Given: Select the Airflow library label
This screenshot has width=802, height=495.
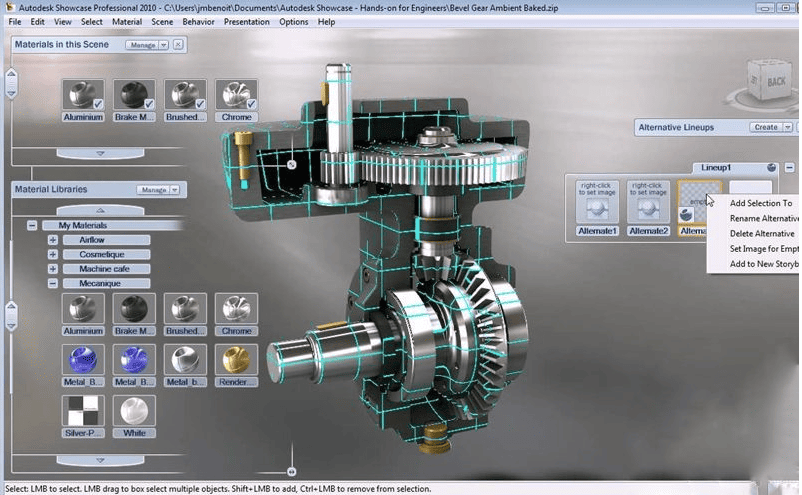Looking at the screenshot, I should click(x=106, y=240).
